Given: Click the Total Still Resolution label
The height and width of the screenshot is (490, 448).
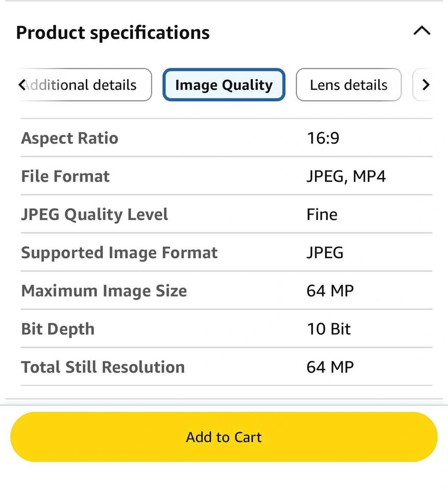Looking at the screenshot, I should coord(103,367).
